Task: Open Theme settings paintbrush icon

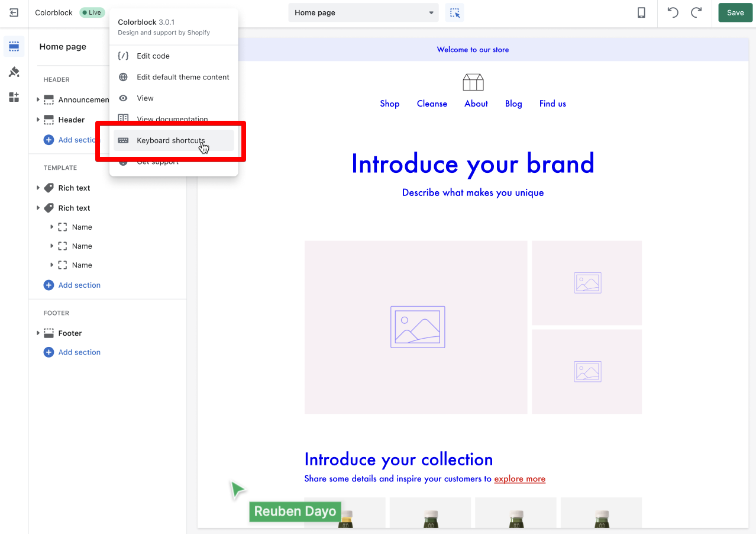Action: (14, 72)
